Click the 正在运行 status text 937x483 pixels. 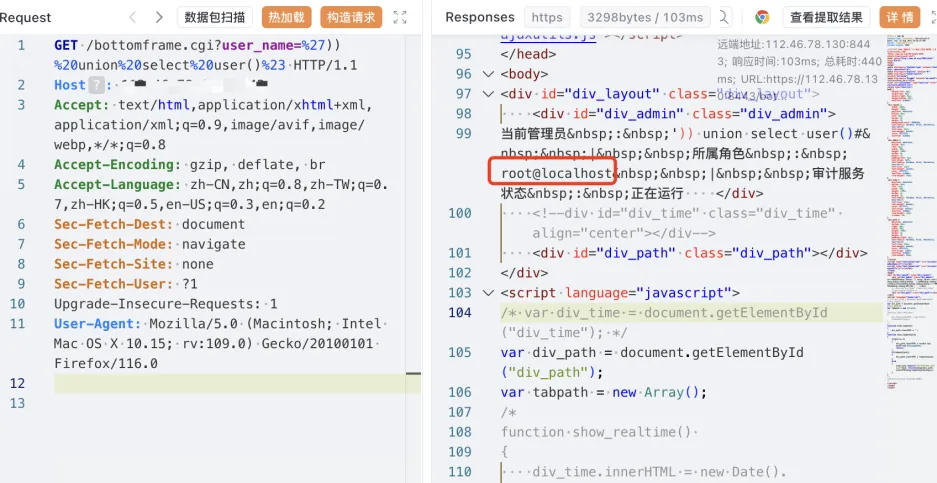coord(656,194)
